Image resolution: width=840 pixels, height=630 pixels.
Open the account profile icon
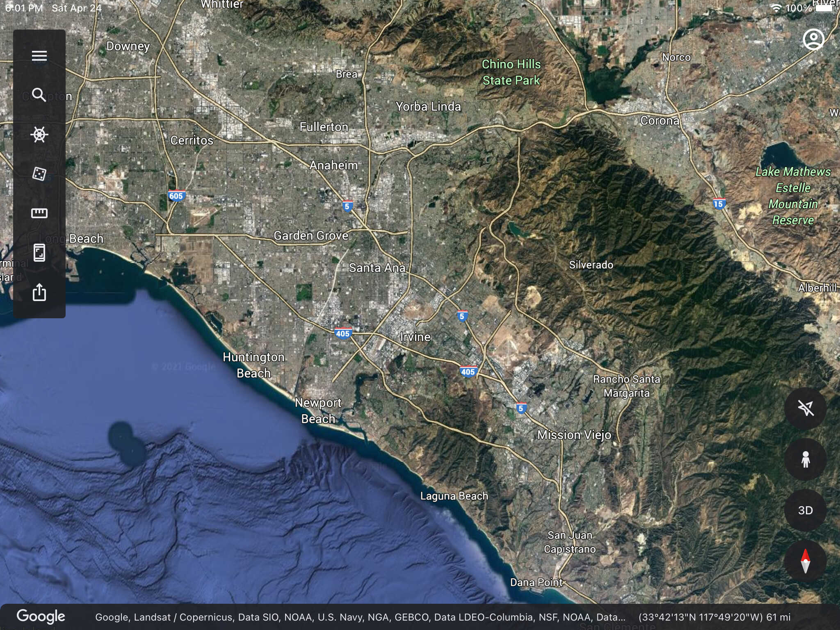point(813,39)
